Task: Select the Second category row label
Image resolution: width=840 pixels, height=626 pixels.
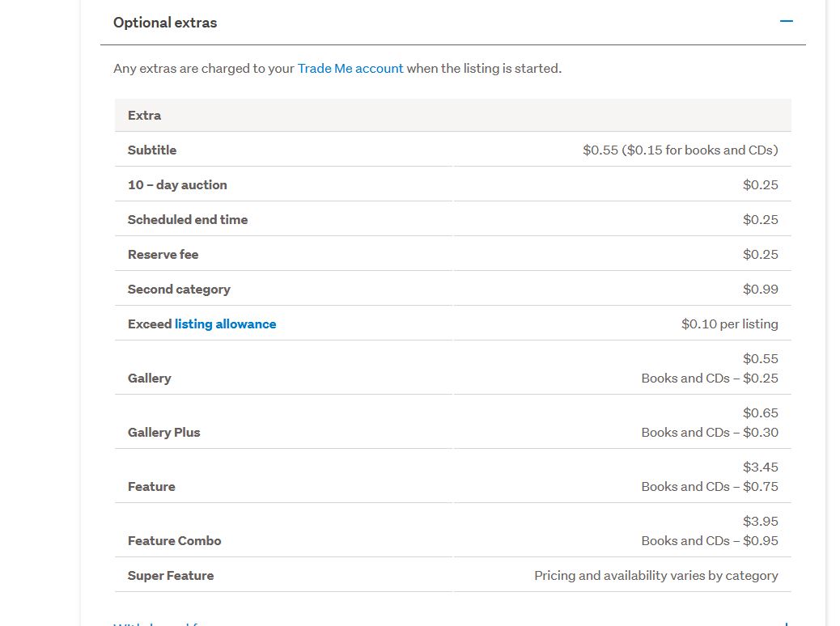Action: (x=179, y=290)
